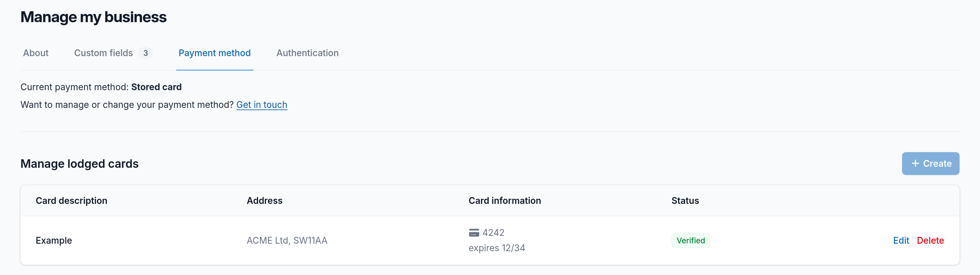980x275 pixels.
Task: Click the plus icon in Create button
Action: point(915,164)
